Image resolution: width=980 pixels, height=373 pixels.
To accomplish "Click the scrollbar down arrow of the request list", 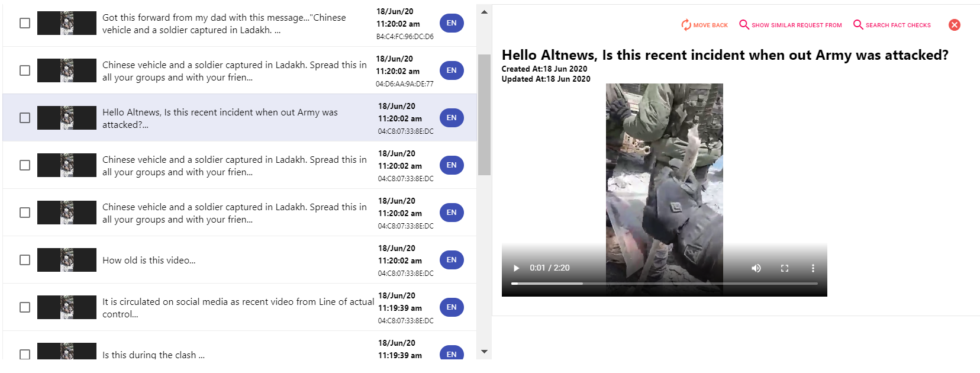I will pyautogui.click(x=484, y=352).
